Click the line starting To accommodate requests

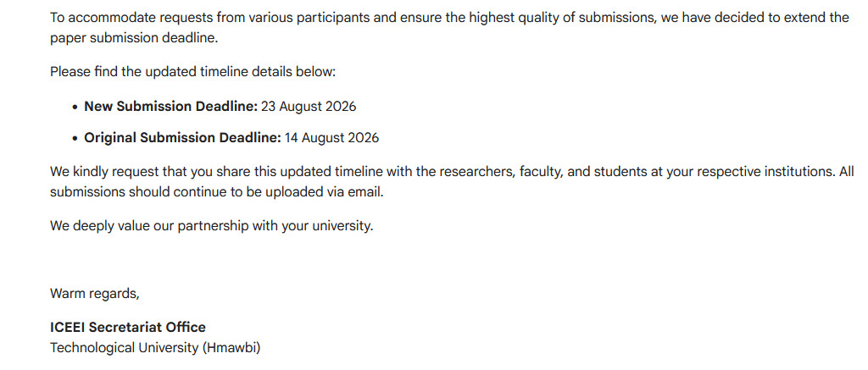[x=449, y=18]
